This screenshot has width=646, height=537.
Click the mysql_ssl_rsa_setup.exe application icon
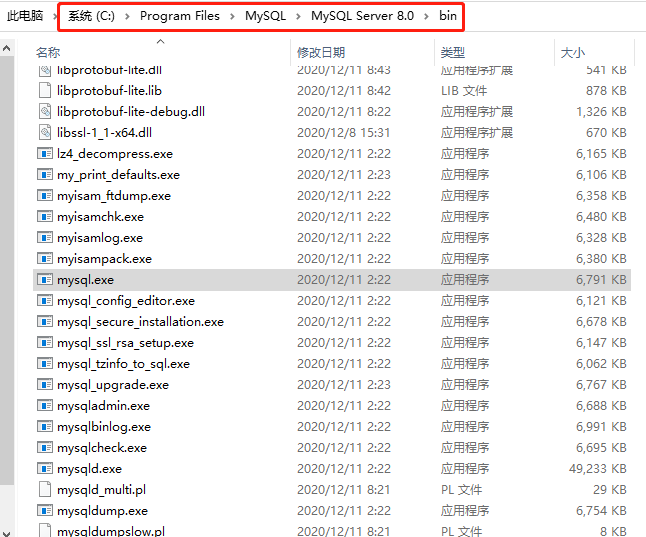[44, 342]
